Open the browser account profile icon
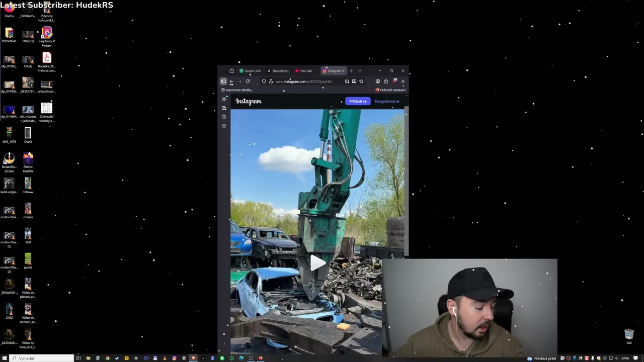The height and width of the screenshot is (362, 644). pyautogui.click(x=378, y=81)
